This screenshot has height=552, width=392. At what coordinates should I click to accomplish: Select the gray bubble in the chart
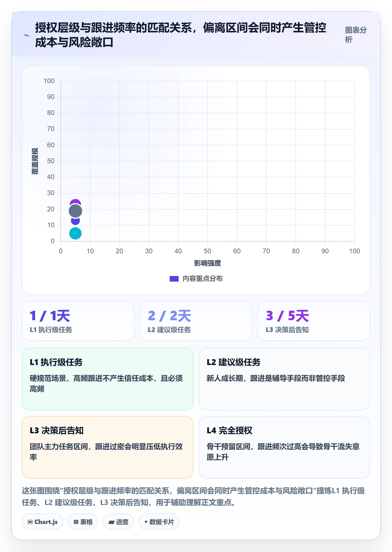pos(75,211)
